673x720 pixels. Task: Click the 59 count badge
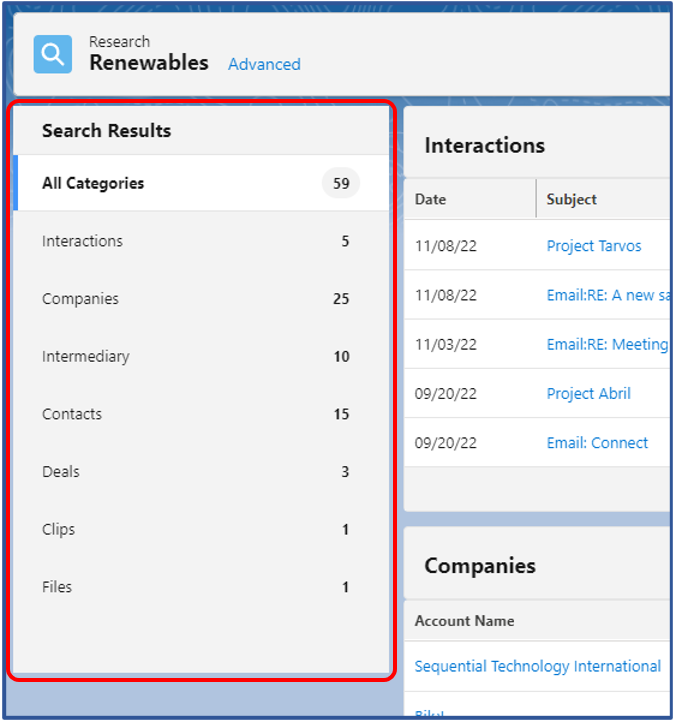click(341, 183)
